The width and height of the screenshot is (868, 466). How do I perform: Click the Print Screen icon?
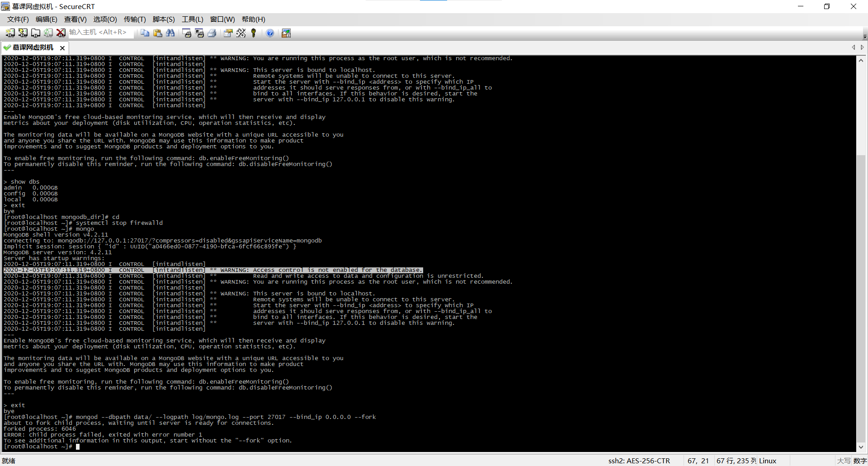187,33
